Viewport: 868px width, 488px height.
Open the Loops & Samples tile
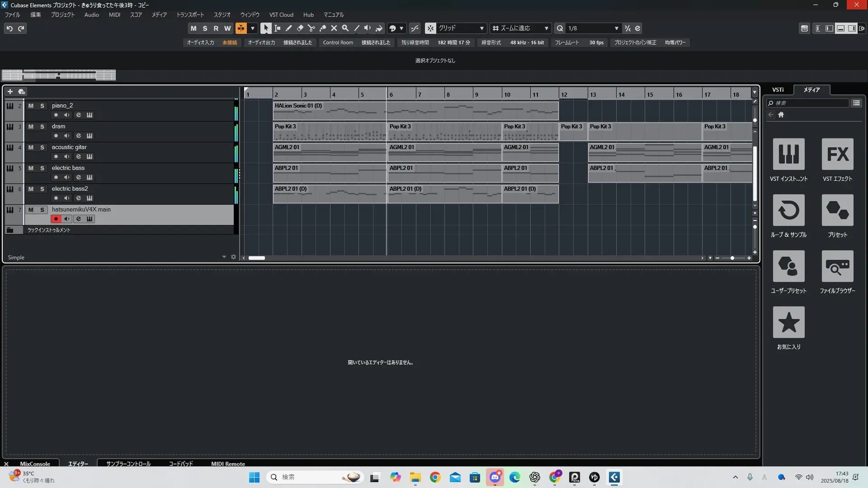point(788,210)
